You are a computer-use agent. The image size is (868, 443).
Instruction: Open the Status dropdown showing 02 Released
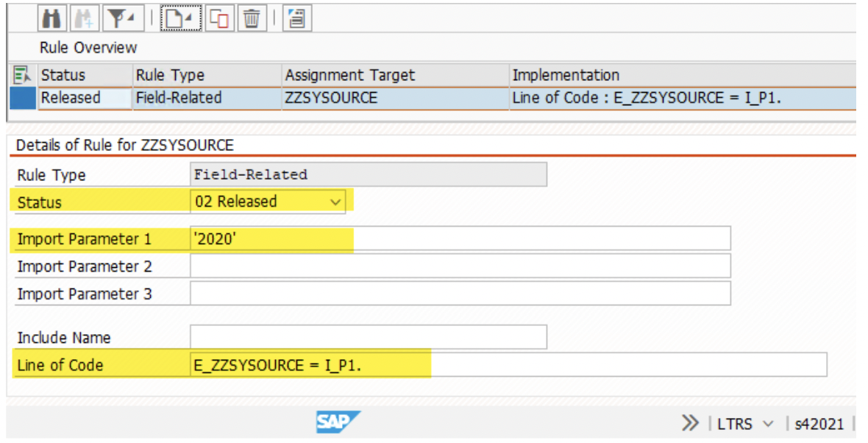click(268, 202)
